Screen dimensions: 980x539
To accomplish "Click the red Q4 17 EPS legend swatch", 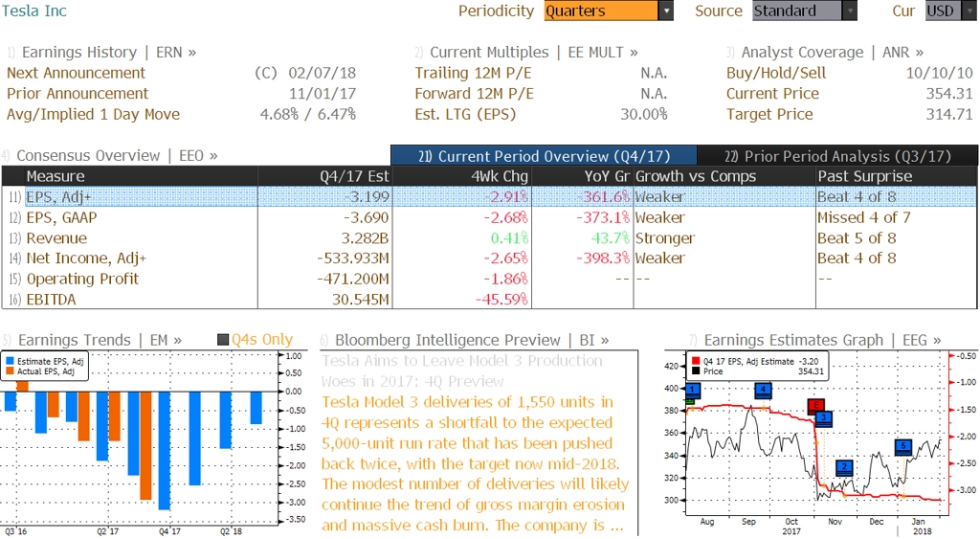I will click(x=696, y=362).
